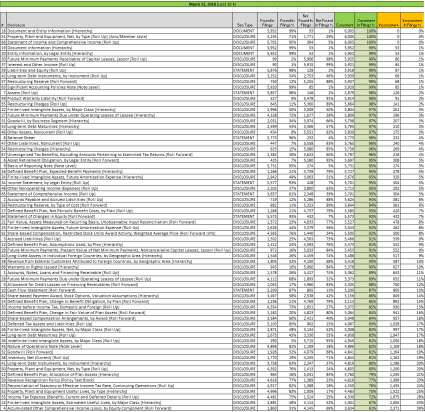Click the 'Inconsistent in Filings %' header
The width and height of the screenshot is (425, 412).
click(x=412, y=20)
